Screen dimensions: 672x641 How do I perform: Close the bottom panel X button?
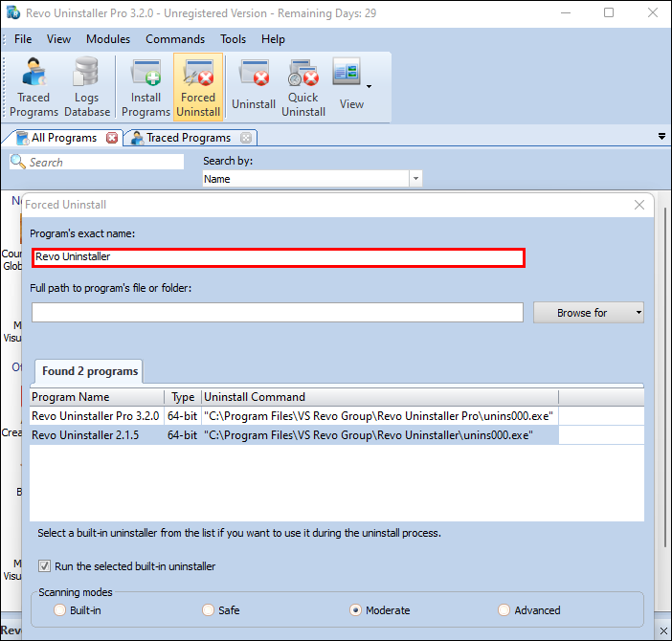point(663,630)
